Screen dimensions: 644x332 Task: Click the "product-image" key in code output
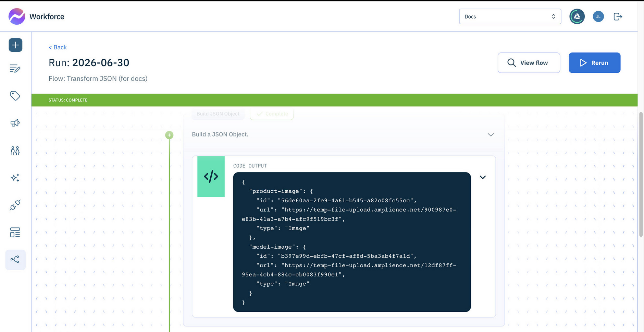(276, 191)
